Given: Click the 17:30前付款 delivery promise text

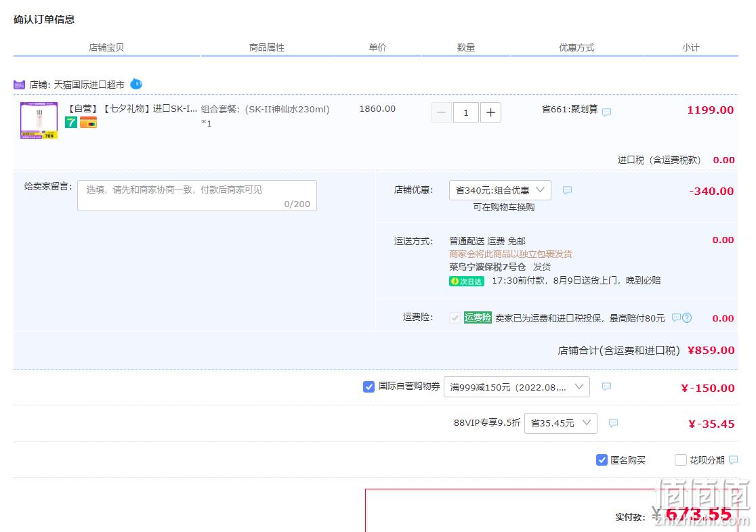Looking at the screenshot, I should (576, 280).
